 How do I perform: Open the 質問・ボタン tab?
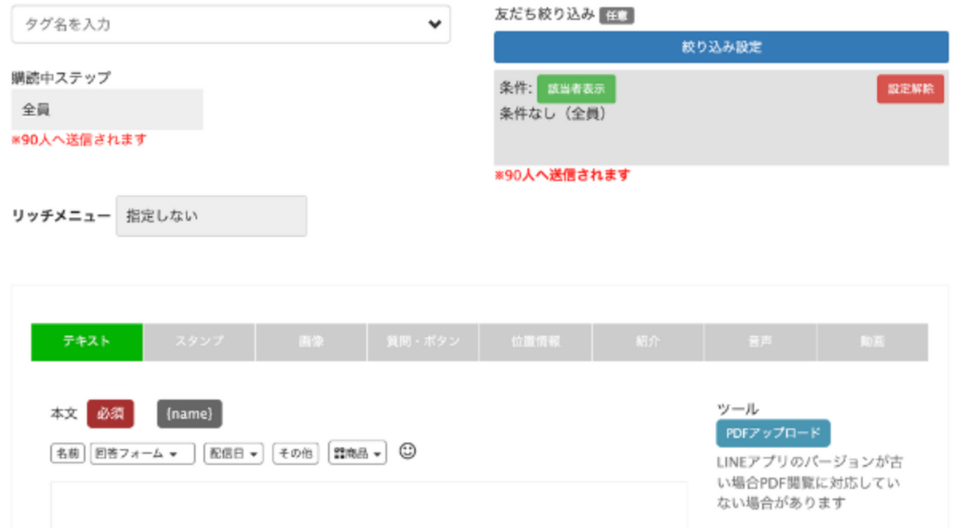[424, 341]
